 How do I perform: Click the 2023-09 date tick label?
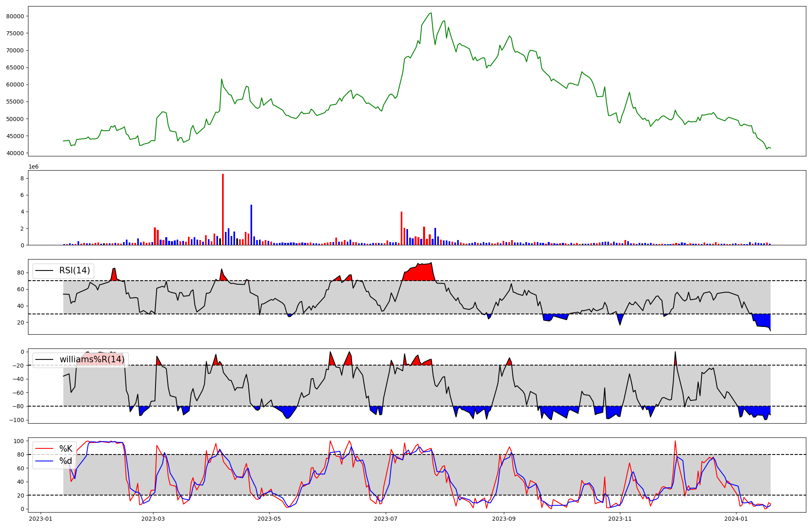pos(504,519)
